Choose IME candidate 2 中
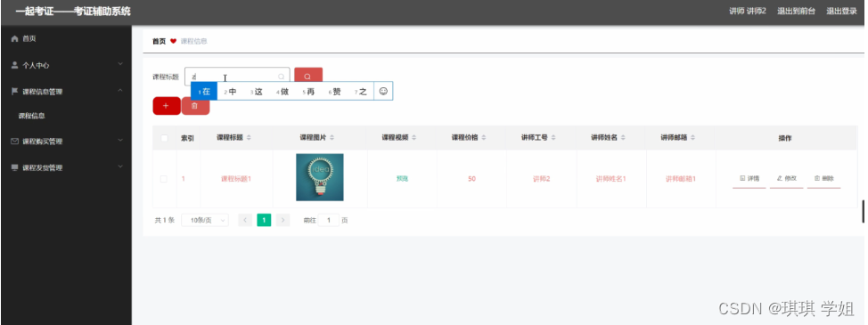 pyautogui.click(x=230, y=92)
